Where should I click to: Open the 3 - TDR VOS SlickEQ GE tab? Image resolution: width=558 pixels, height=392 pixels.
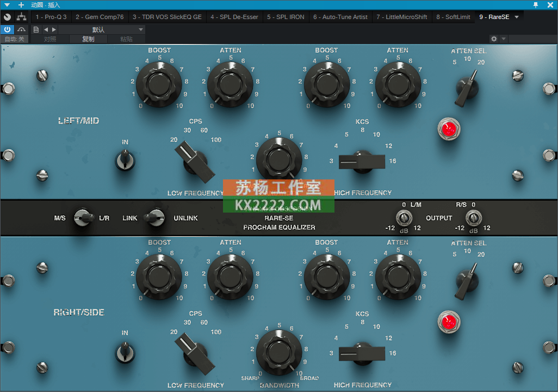pos(167,17)
